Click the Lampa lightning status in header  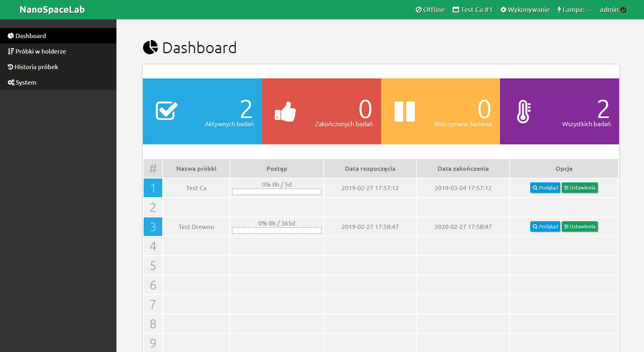coord(575,10)
